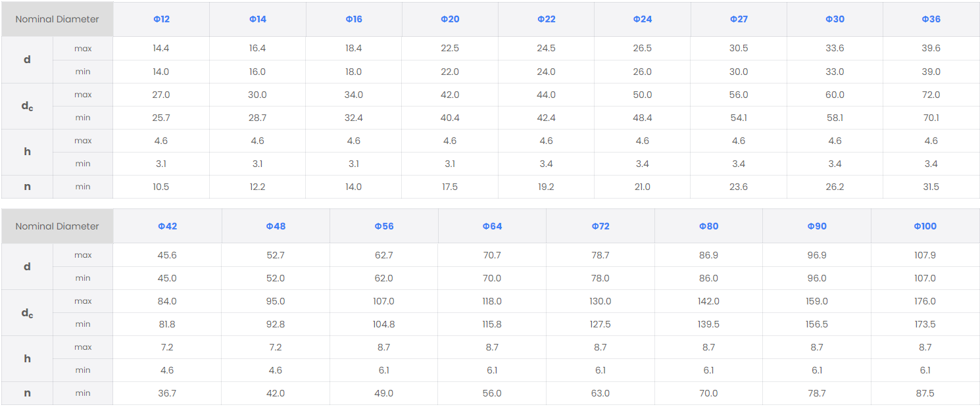Screen dimensions: 980x407
Task: Click the n min value 36.7 for Φ42
Action: pos(167,394)
